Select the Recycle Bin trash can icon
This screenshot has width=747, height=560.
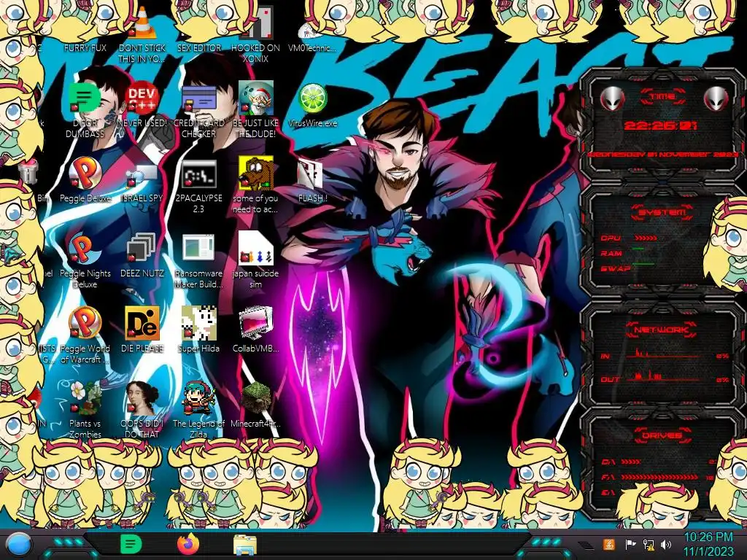pyautogui.click(x=28, y=171)
